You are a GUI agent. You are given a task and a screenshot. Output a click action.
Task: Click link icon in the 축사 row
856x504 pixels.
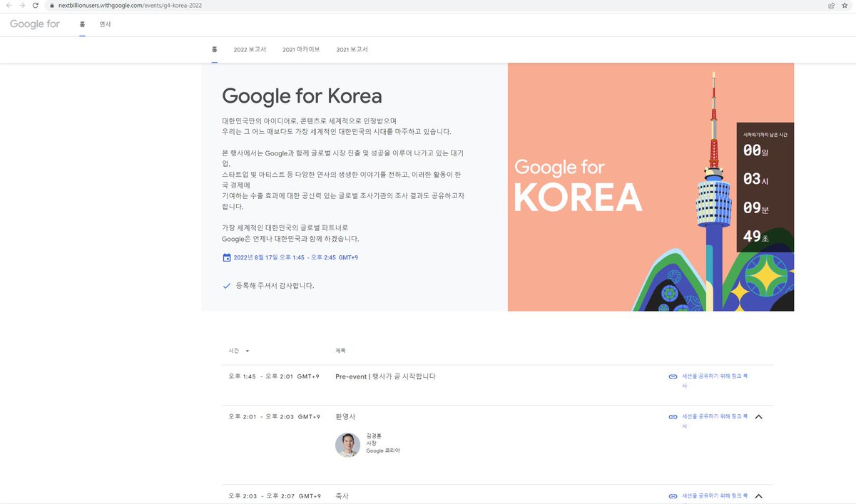point(673,496)
